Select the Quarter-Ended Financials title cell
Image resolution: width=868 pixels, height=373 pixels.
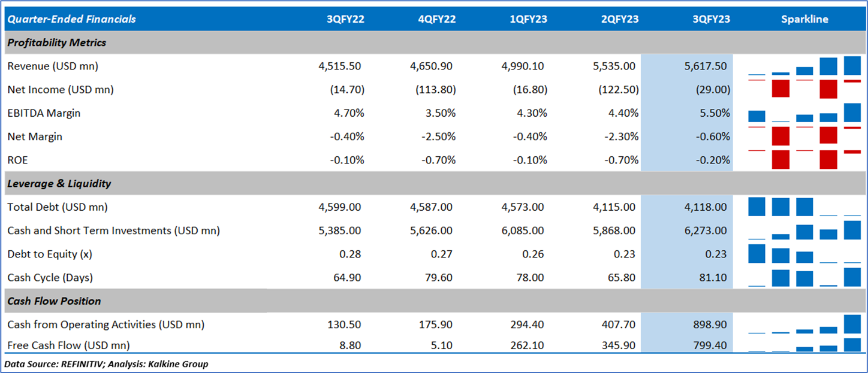[71, 19]
